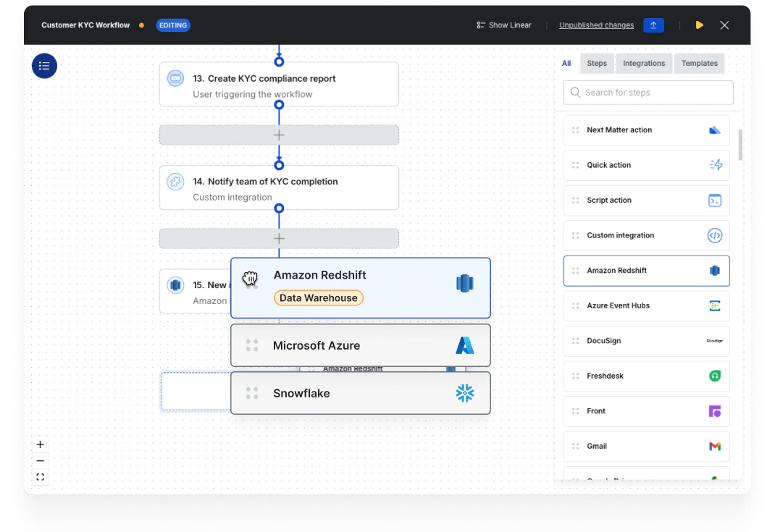775x532 pixels.
Task: Select the Next Matter action step
Action: tap(647, 130)
